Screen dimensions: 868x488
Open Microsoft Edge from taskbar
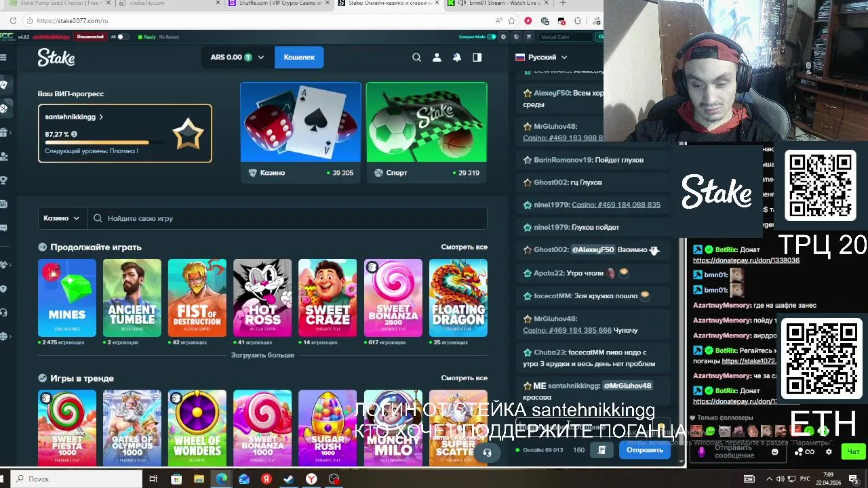click(x=221, y=479)
